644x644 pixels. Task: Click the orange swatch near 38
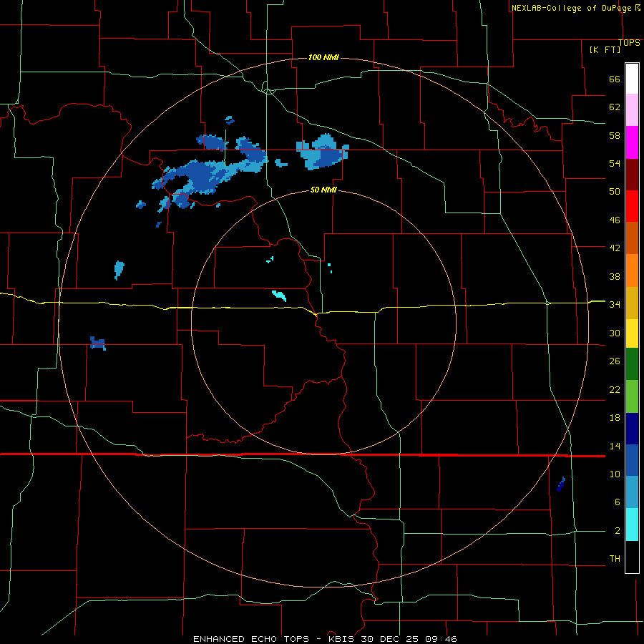click(632, 270)
